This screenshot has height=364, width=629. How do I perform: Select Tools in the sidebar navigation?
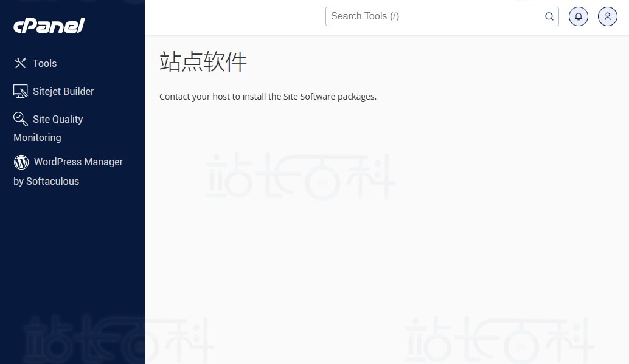pyautogui.click(x=44, y=63)
